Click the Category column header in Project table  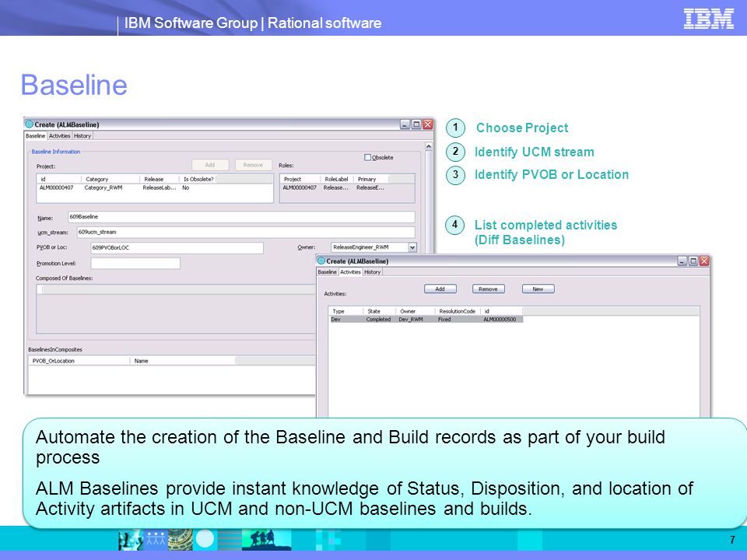click(x=110, y=180)
